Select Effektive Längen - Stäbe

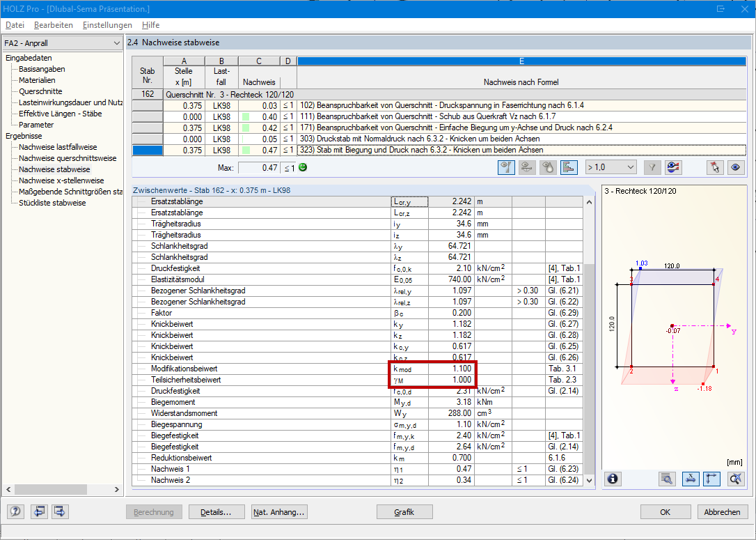point(61,114)
